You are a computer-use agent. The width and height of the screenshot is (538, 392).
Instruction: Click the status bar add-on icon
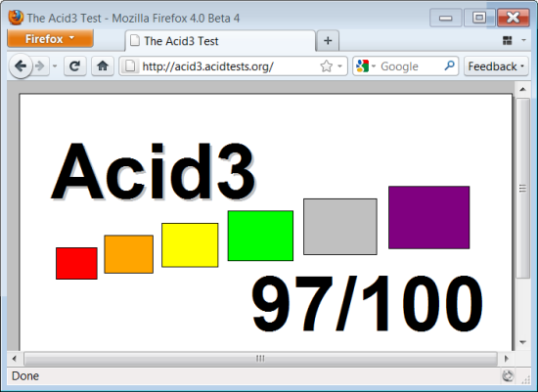coord(508,376)
